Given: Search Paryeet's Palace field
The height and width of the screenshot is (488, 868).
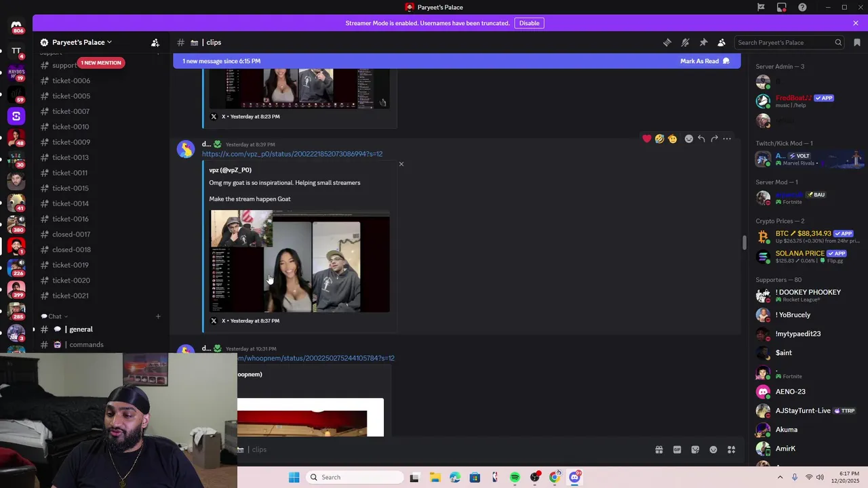Looking at the screenshot, I should click(x=790, y=43).
